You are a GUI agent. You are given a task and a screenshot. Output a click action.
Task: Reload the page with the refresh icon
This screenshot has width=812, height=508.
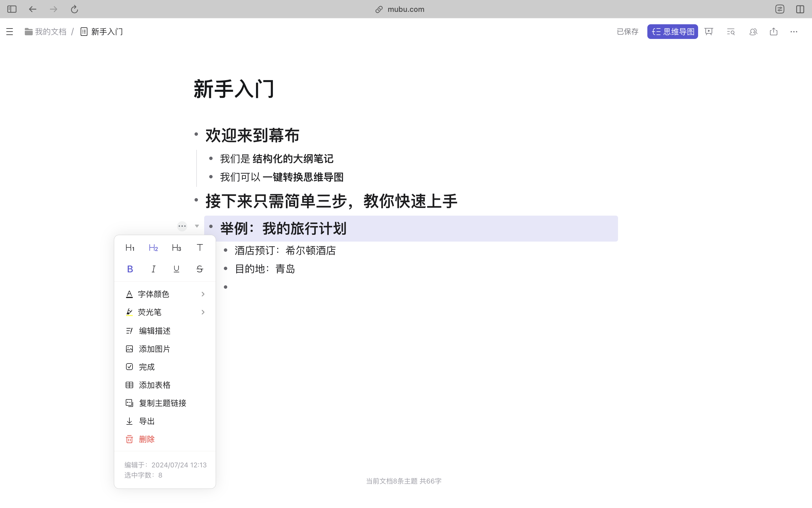pos(74,9)
